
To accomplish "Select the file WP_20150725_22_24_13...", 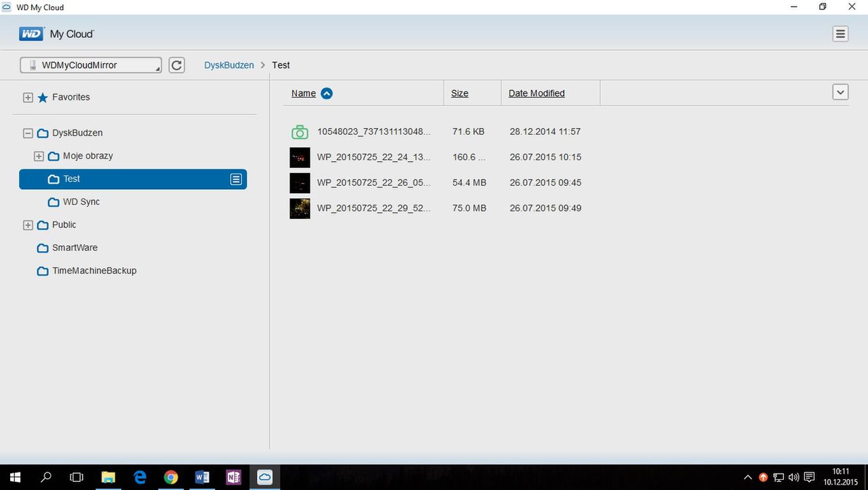I will tap(374, 157).
